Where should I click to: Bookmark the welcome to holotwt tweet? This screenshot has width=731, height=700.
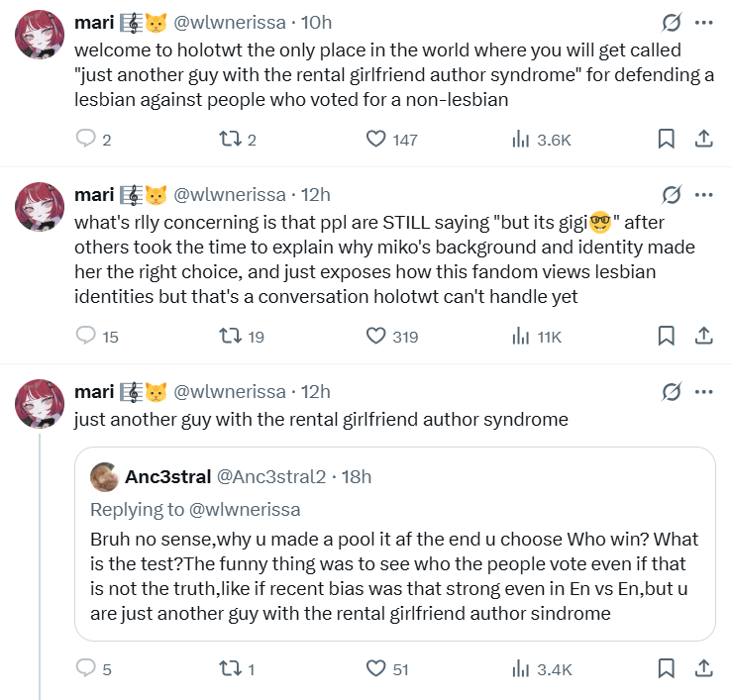click(x=667, y=140)
